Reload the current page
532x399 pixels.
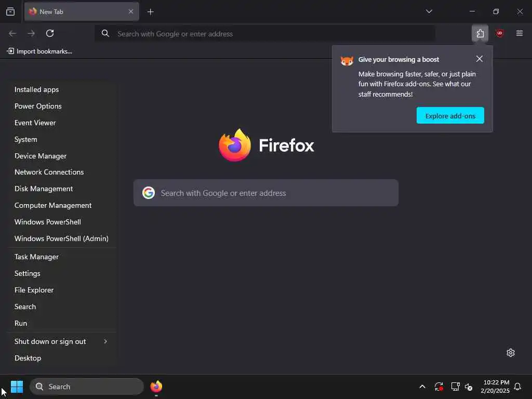(x=50, y=33)
